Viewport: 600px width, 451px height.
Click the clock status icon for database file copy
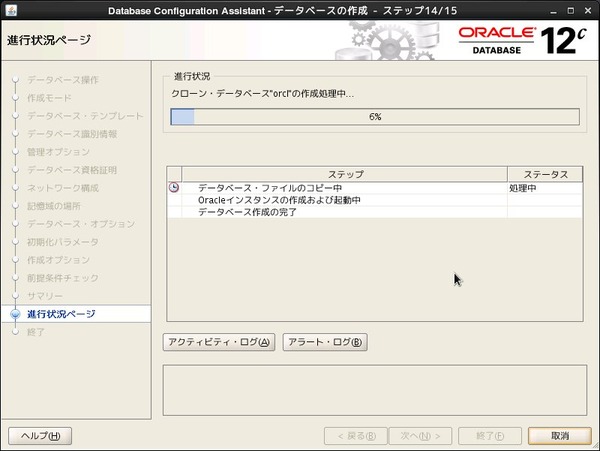174,187
